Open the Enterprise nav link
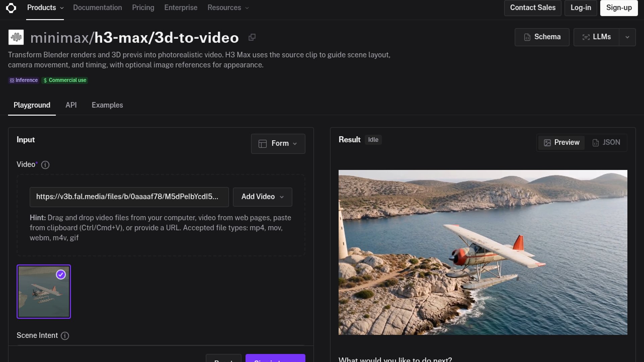The image size is (644, 362). tap(181, 8)
